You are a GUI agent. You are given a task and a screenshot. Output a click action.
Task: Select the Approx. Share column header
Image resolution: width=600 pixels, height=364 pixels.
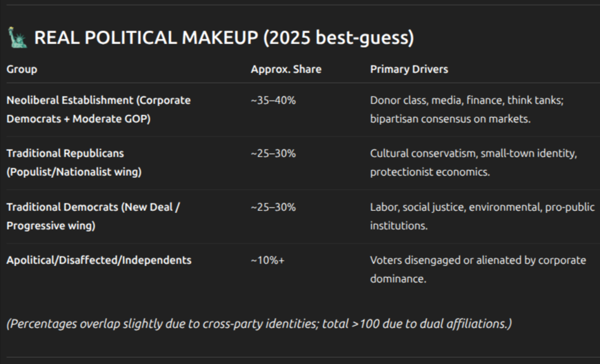(286, 70)
